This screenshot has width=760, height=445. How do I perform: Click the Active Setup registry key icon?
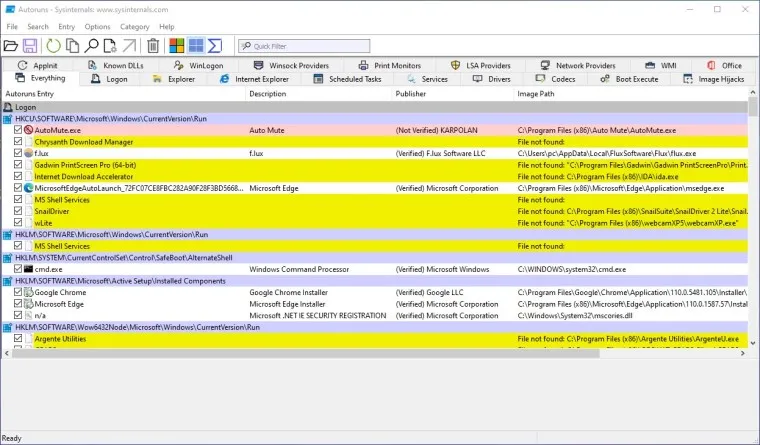point(7,281)
